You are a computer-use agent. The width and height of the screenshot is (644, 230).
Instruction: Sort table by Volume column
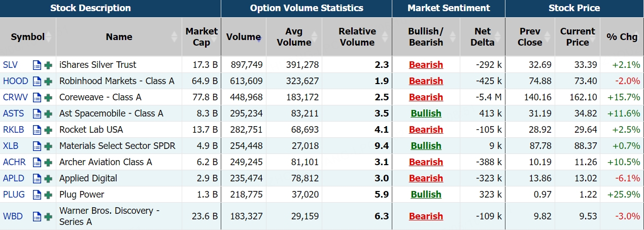(244, 36)
